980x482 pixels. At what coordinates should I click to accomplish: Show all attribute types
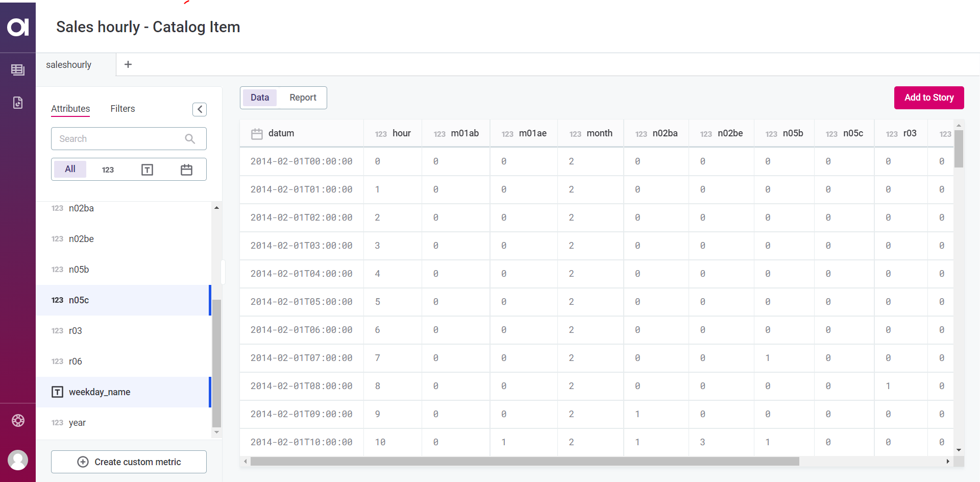(x=70, y=169)
